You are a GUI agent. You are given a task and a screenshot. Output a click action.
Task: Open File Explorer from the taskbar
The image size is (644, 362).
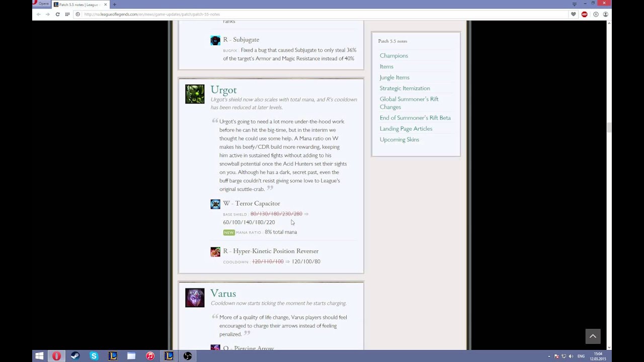[x=131, y=356]
